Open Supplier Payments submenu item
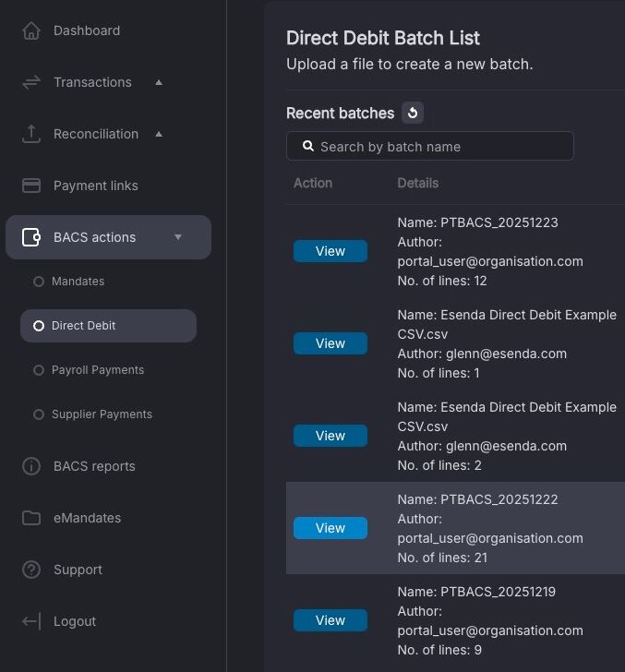Screen dimensions: 625x672 pyautogui.click(x=102, y=414)
